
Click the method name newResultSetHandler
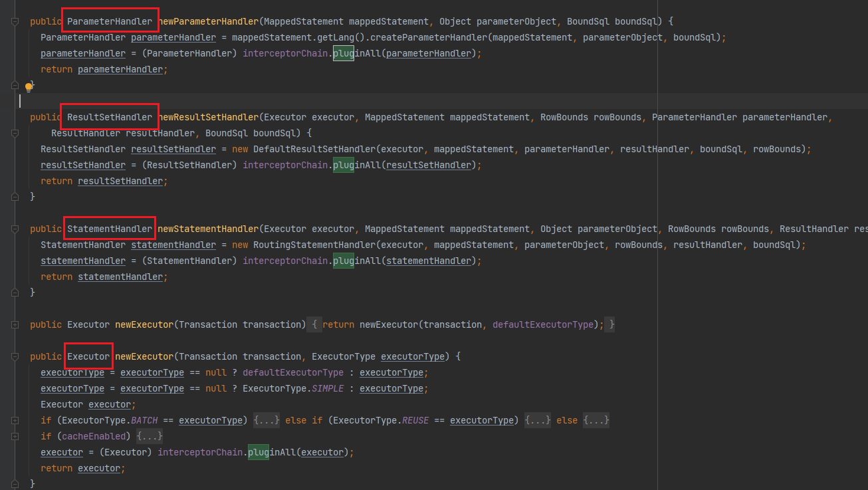coord(208,117)
